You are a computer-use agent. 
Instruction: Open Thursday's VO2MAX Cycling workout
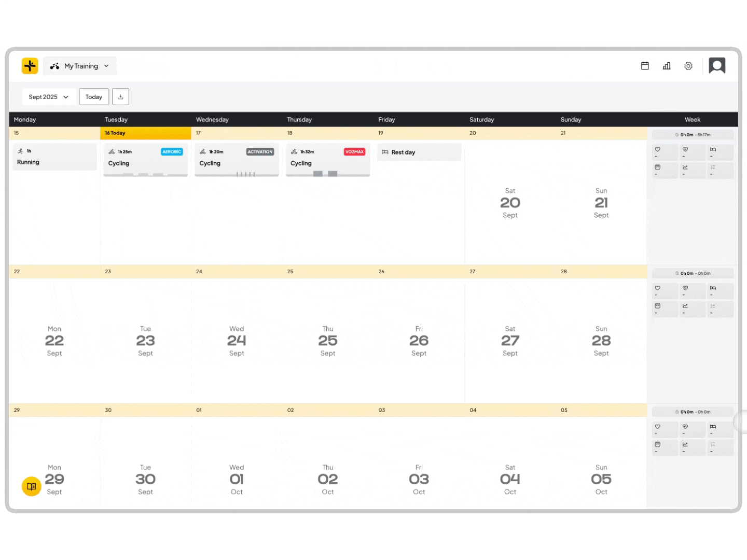tap(328, 160)
